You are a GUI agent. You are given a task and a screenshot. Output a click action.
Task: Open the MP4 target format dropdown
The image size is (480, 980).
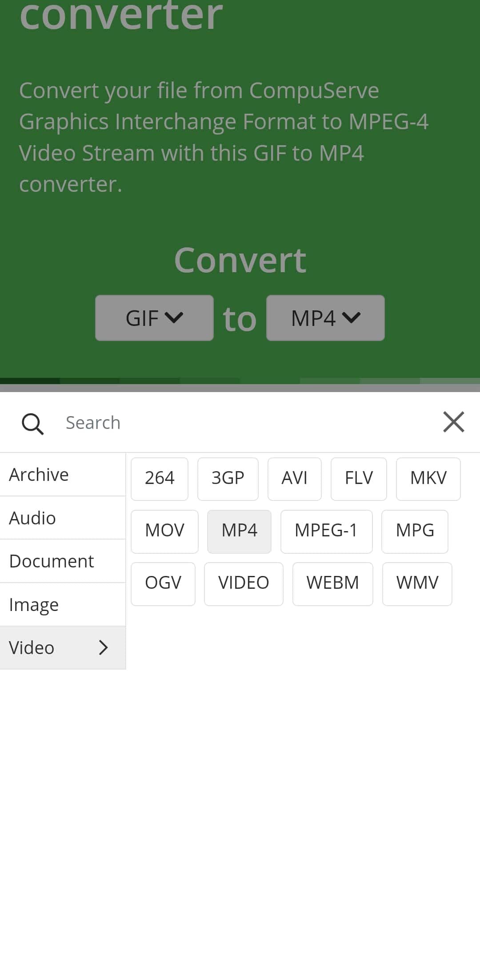(325, 318)
